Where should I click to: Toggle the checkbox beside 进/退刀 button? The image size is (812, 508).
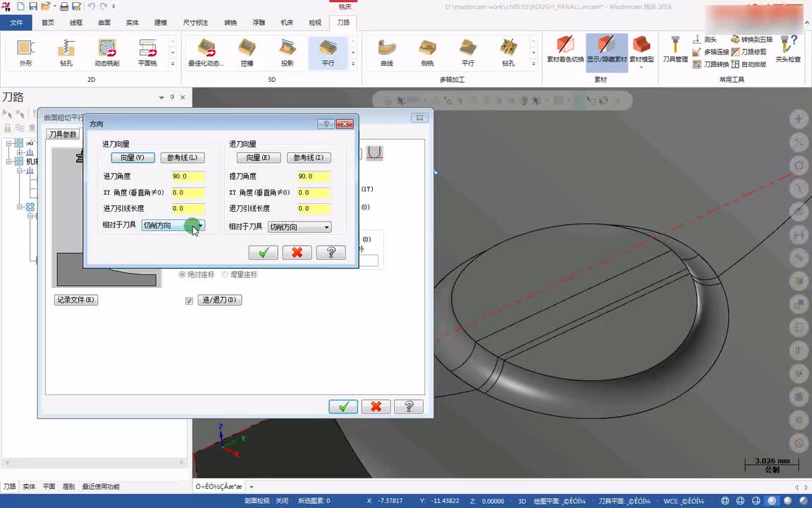tap(189, 301)
